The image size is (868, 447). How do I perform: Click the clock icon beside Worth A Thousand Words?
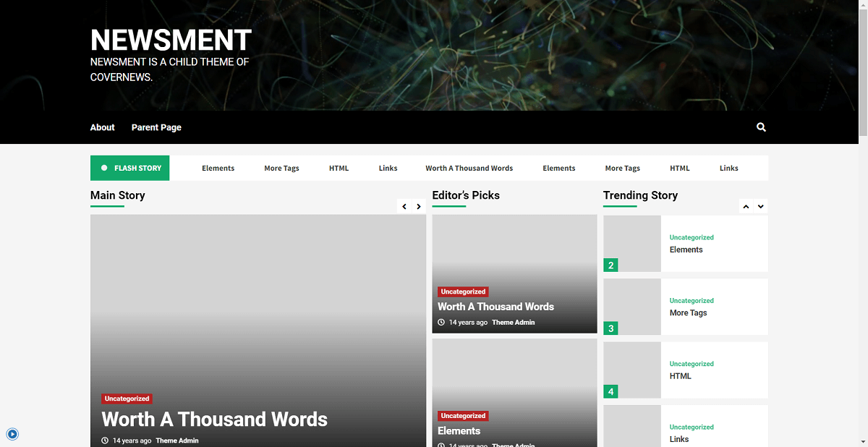103,440
